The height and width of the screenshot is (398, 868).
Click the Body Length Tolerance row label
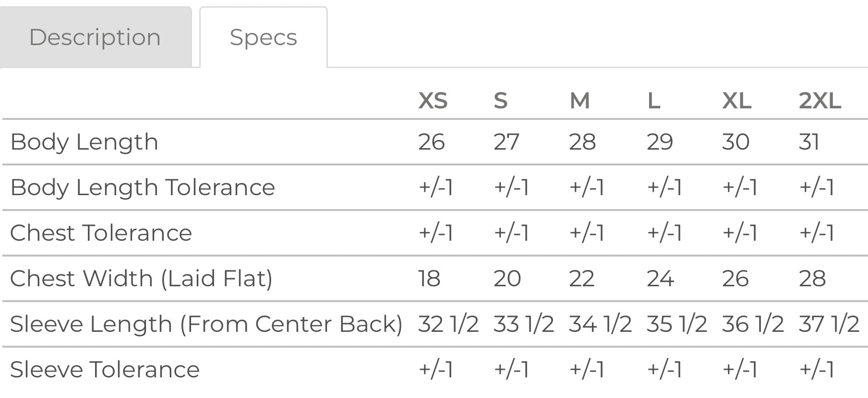click(x=142, y=187)
